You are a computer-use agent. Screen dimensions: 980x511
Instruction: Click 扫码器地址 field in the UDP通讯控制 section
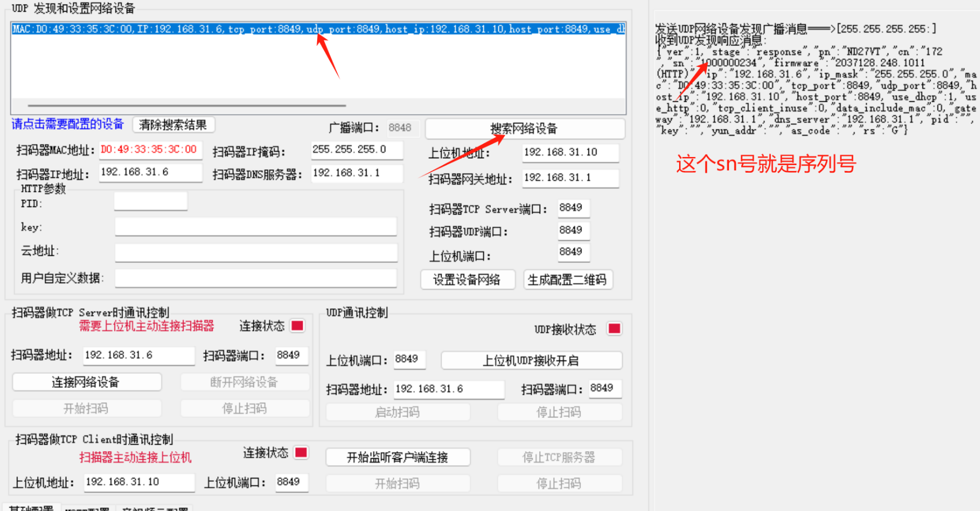[449, 389]
